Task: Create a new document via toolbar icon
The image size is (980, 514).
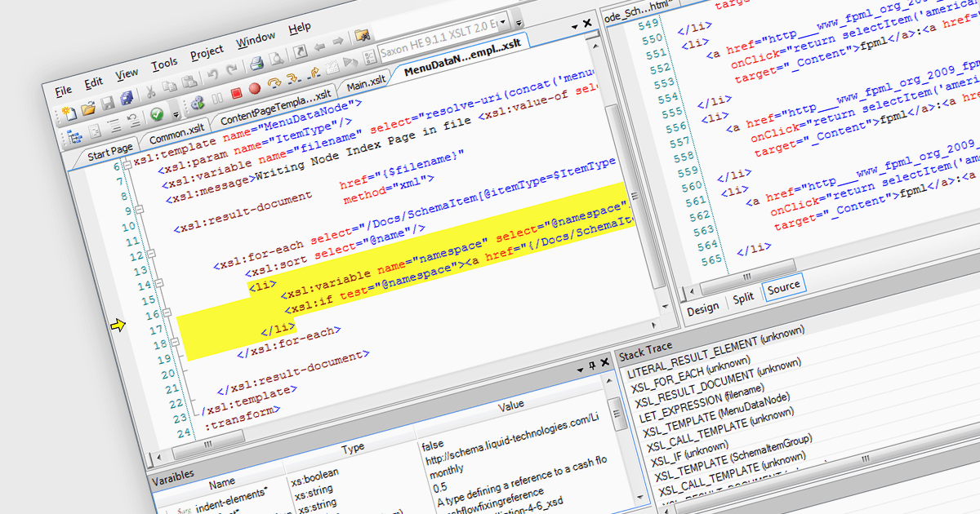Action: point(69,113)
